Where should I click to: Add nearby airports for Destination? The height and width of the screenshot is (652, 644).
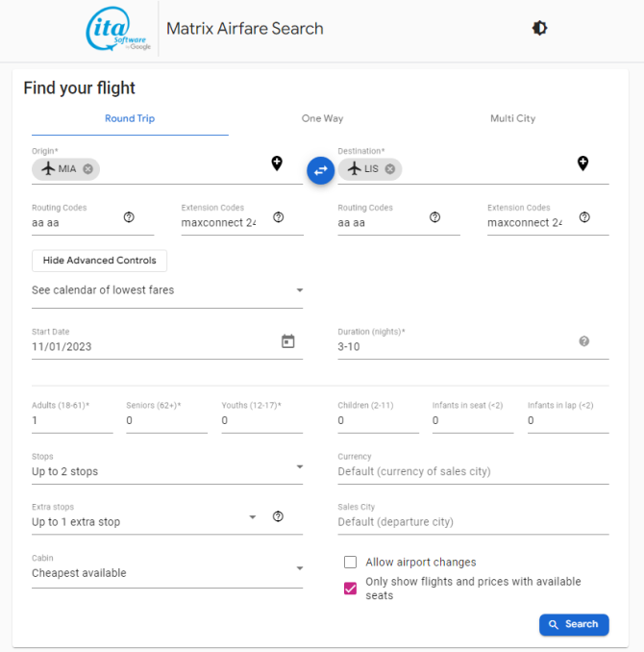[582, 163]
